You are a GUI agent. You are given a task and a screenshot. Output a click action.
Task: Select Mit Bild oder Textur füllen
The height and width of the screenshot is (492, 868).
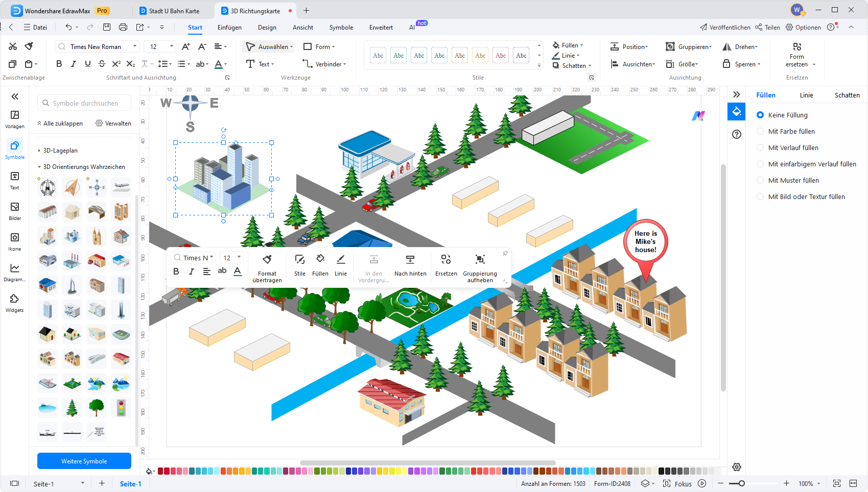(760, 196)
